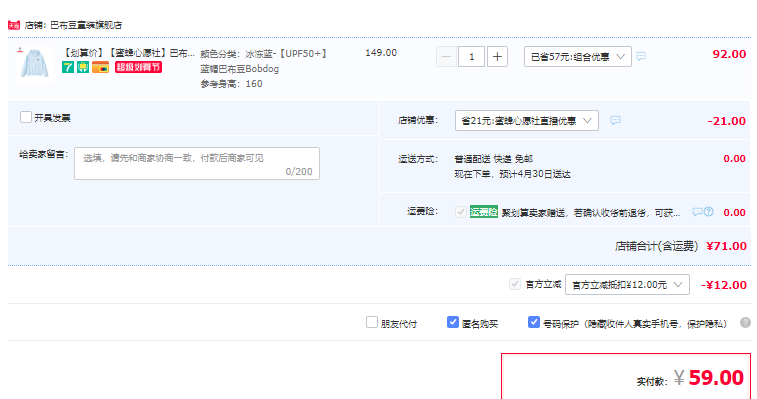
Task: Click the 参考身高: 160 text
Action: coord(231,84)
